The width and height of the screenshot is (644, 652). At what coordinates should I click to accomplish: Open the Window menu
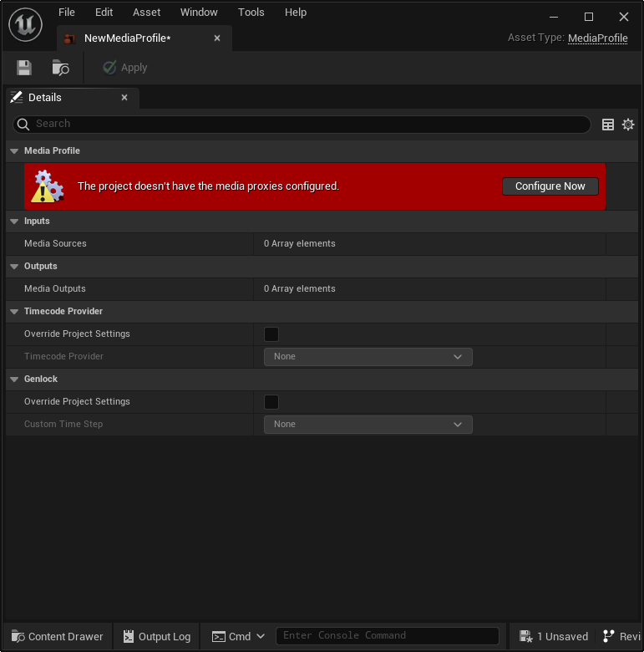[x=199, y=13]
